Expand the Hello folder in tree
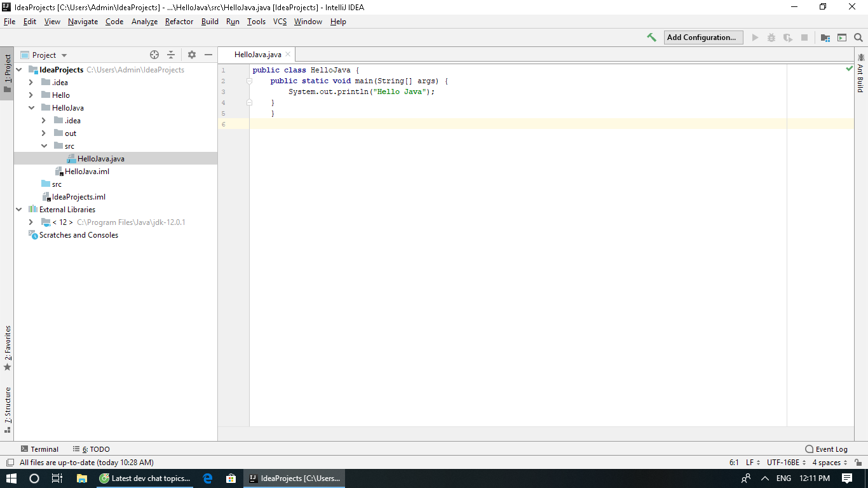 coord(31,95)
